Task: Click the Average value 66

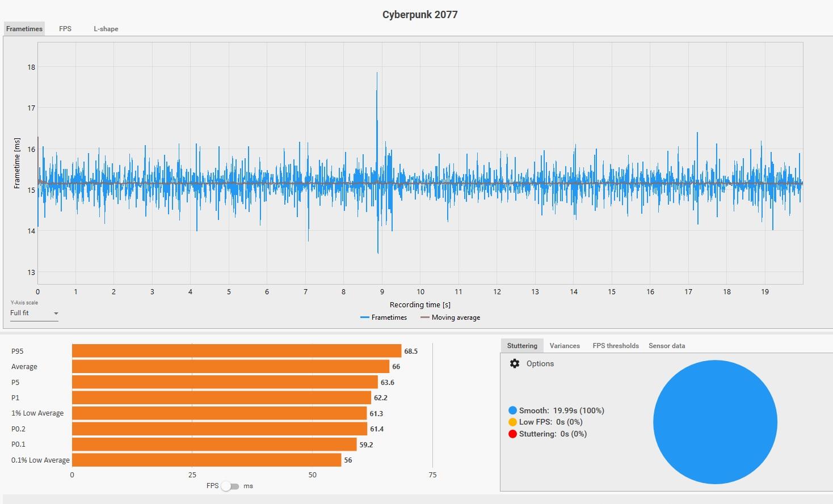Action: pyautogui.click(x=396, y=367)
